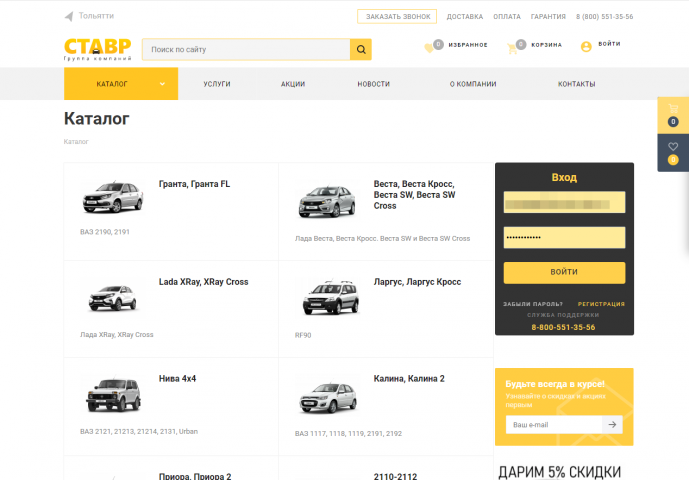This screenshot has width=689, height=480.
Task: Click the Тольятти city selector
Action: [96, 16]
